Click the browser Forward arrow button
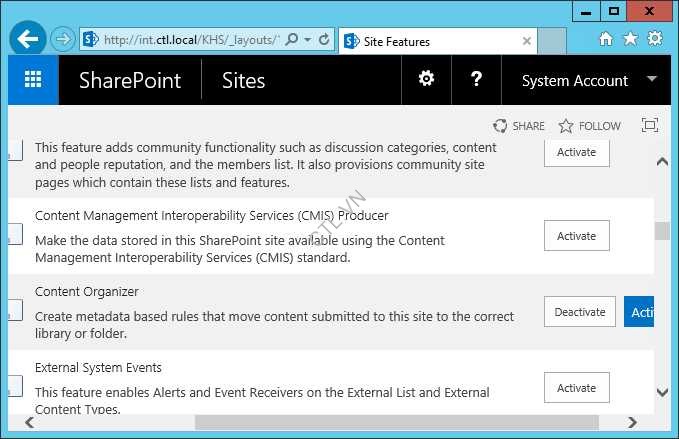Viewport: 679px width, 439px height. (x=63, y=40)
